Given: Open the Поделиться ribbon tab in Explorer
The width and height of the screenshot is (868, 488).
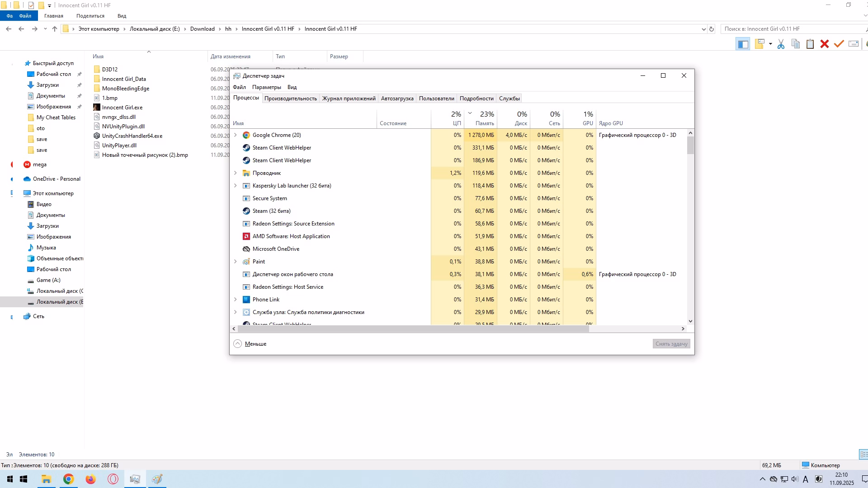Looking at the screenshot, I should pos(90,16).
